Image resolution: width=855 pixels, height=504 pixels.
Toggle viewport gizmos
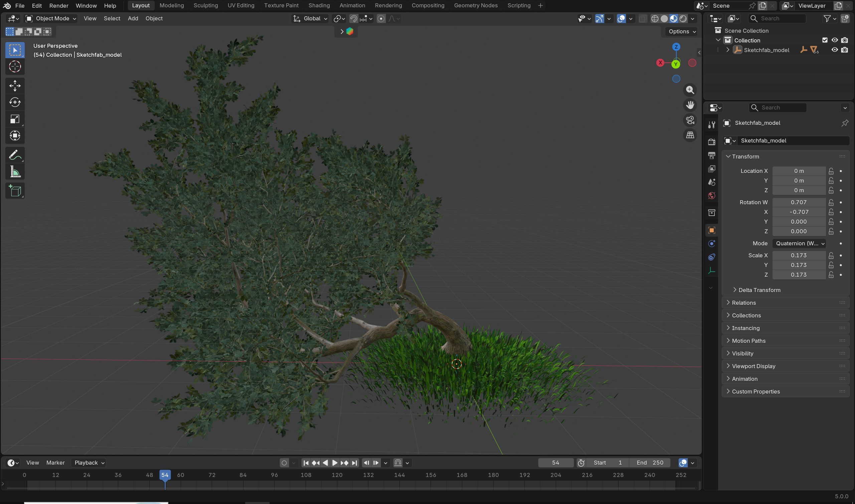pyautogui.click(x=600, y=19)
